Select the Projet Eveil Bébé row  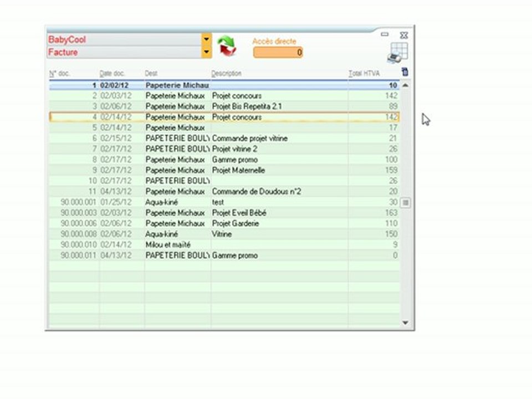(x=224, y=213)
